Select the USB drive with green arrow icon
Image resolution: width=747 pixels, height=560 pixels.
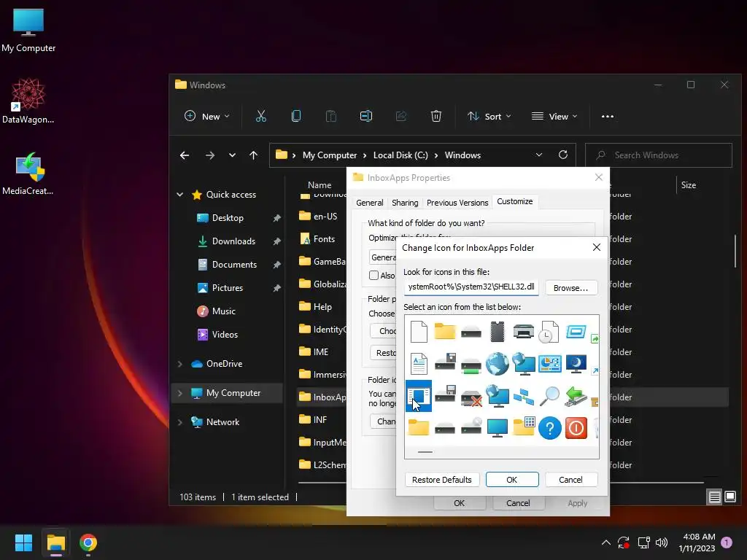tap(576, 396)
